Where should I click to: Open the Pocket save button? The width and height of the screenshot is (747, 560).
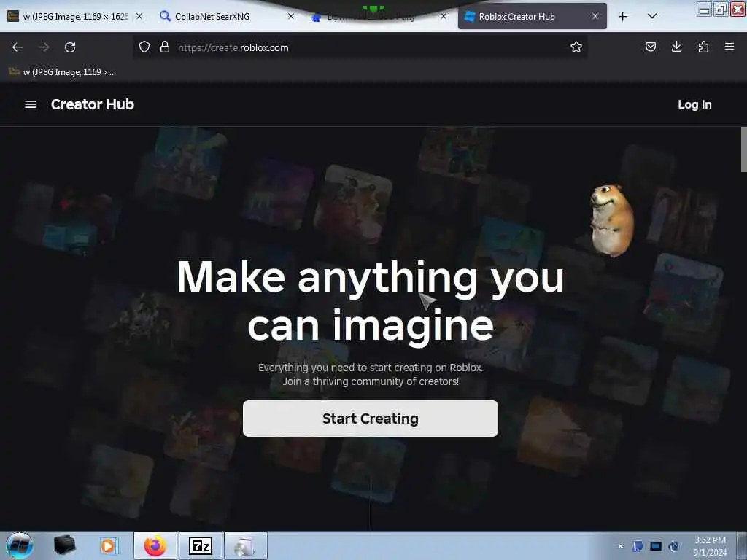coord(650,47)
